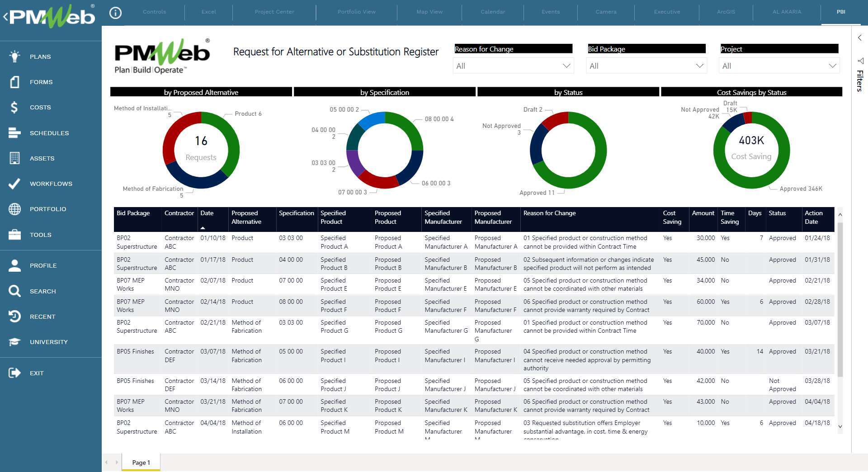
Task: Collapse the Filters pane using chevron arrow
Action: click(859, 38)
